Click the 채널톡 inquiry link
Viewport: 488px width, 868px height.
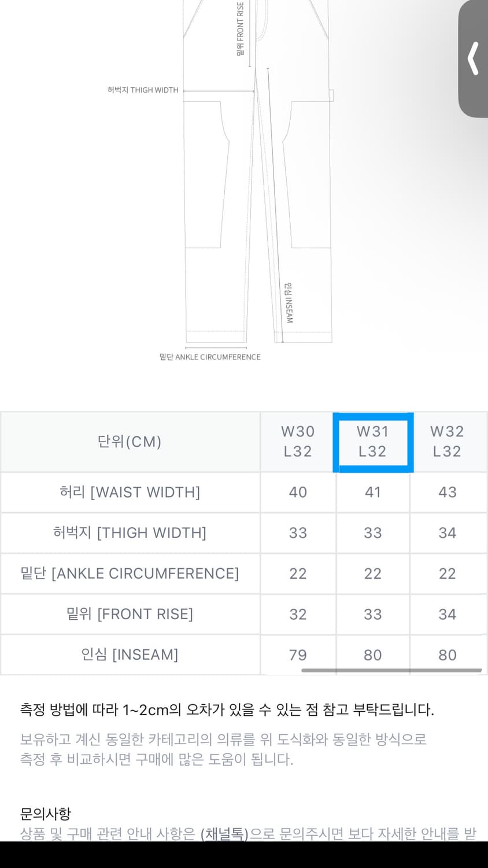(x=224, y=834)
